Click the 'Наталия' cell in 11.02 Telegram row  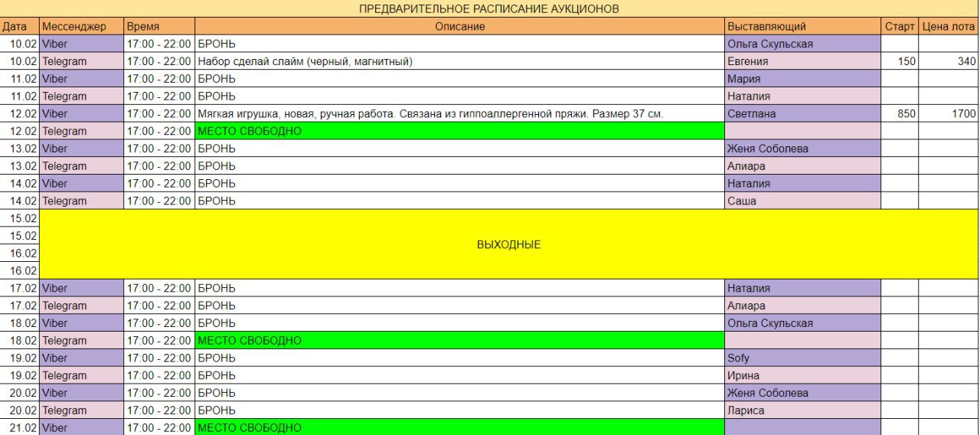tap(803, 96)
